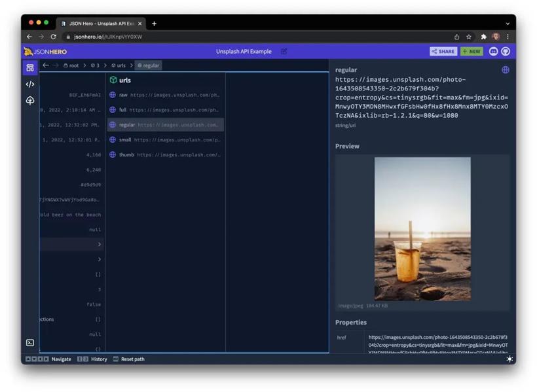The height and width of the screenshot is (392, 537).
Task: Select the false value row
Action: (72, 304)
